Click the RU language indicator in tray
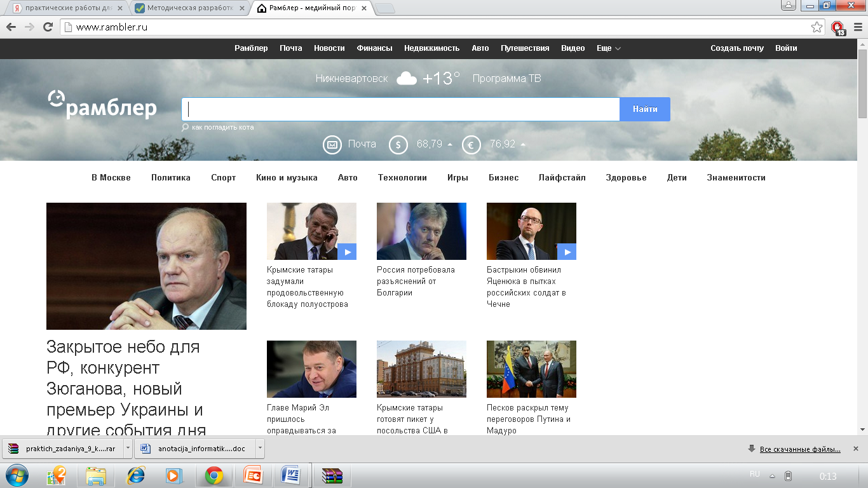This screenshot has height=488, width=868. [755, 475]
